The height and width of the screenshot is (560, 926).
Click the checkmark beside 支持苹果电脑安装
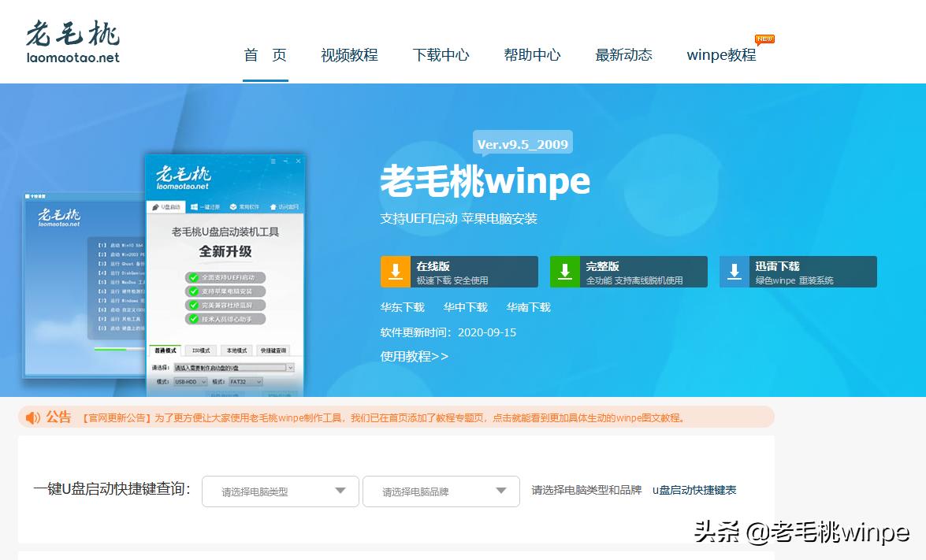[192, 290]
